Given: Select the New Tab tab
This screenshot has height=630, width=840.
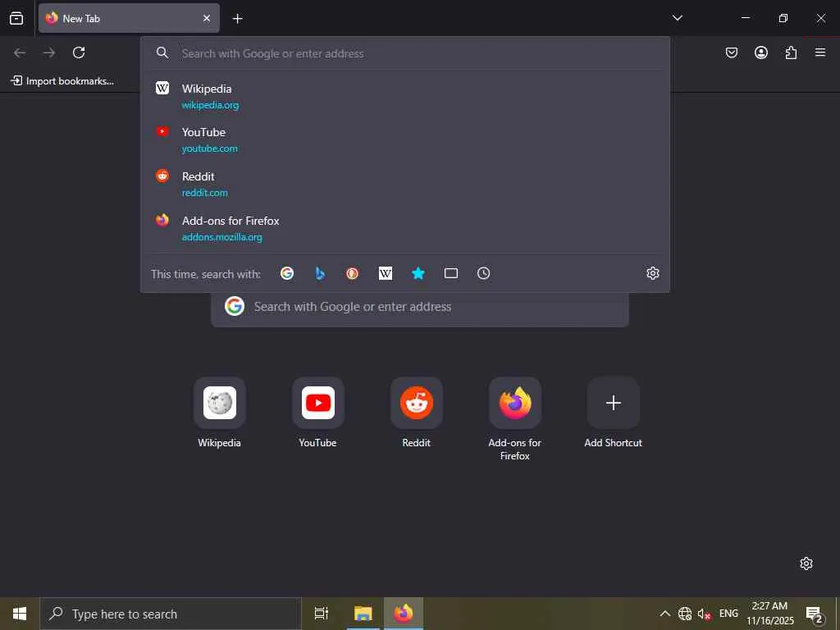Looking at the screenshot, I should [x=129, y=18].
